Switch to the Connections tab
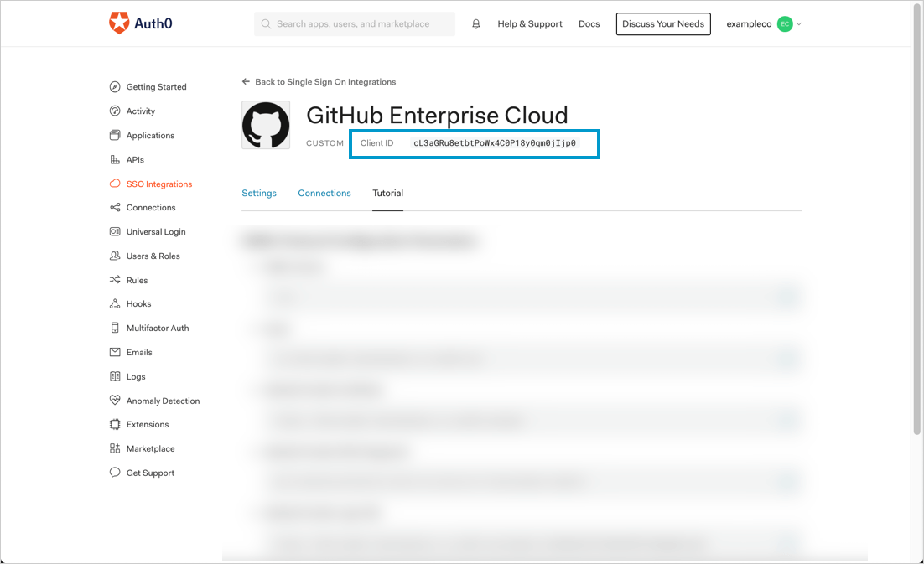The width and height of the screenshot is (924, 564). (x=324, y=193)
